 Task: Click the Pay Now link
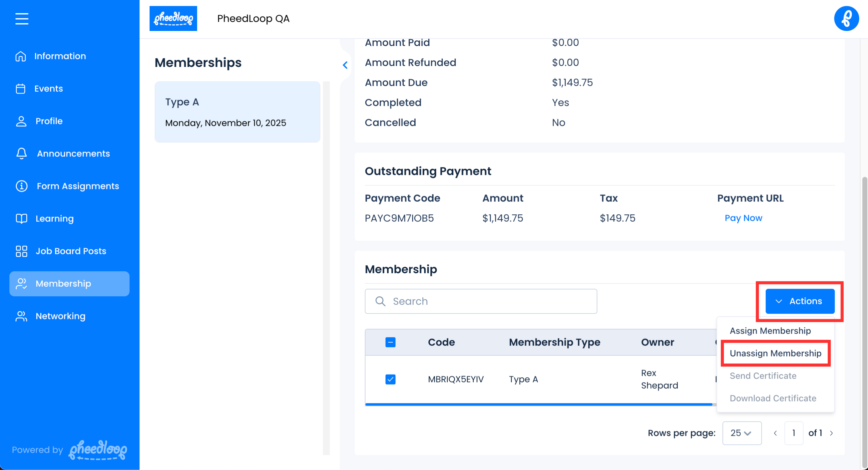pyautogui.click(x=743, y=218)
